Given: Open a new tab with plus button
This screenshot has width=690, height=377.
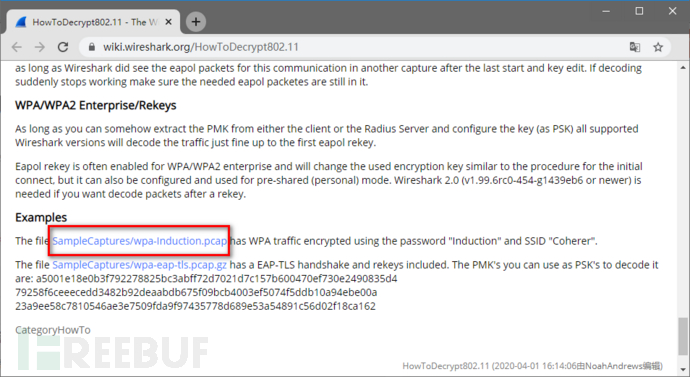Looking at the screenshot, I should tap(196, 22).
